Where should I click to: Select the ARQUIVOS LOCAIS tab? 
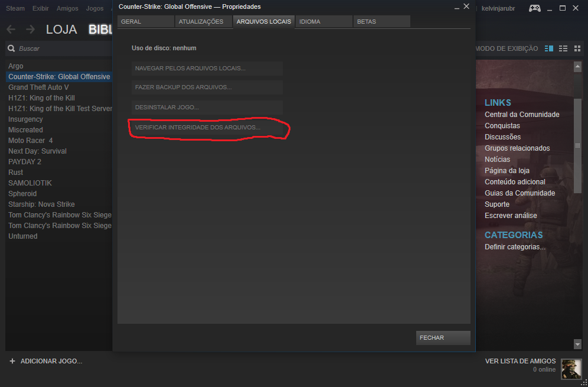tap(264, 22)
